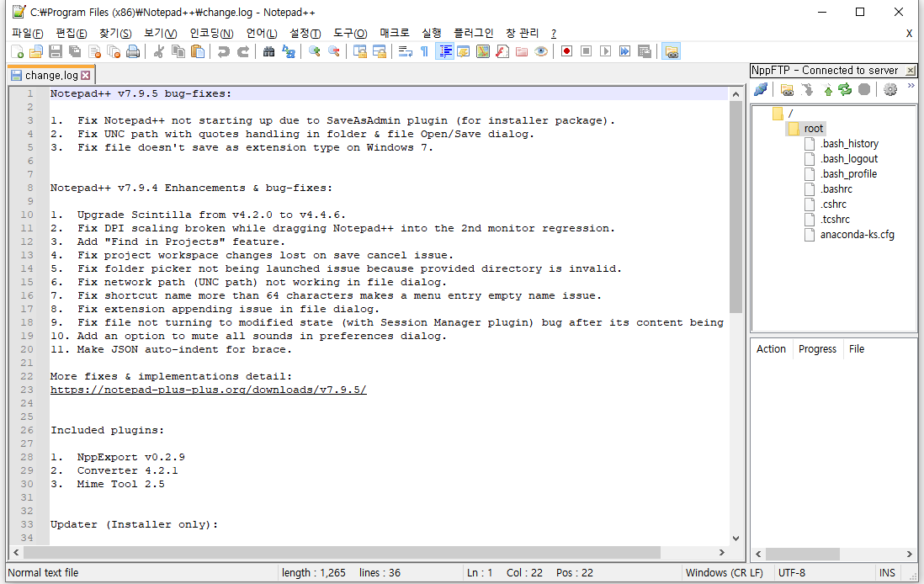Start macro recording with red dot
This screenshot has width=924, height=584.
[566, 52]
